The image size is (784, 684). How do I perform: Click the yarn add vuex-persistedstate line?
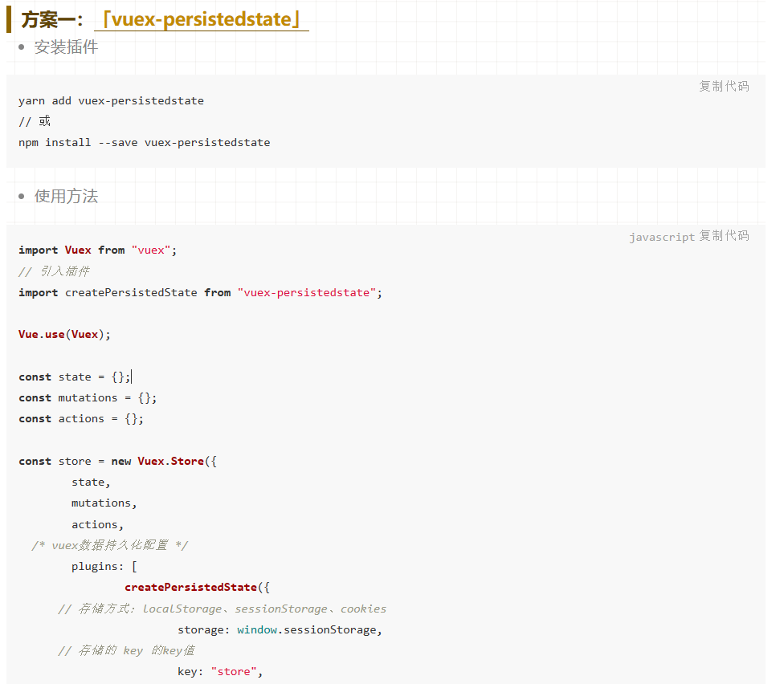(111, 101)
